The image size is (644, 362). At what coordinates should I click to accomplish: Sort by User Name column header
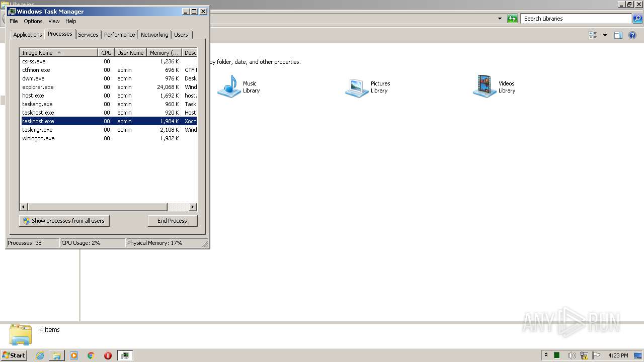point(130,53)
